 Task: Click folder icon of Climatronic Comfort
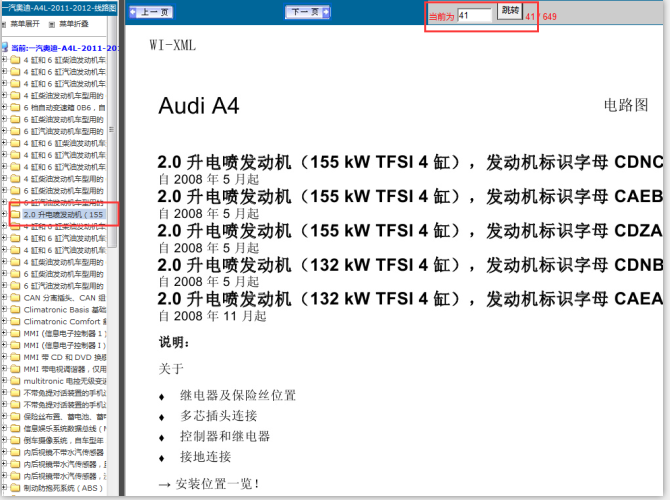pos(15,321)
